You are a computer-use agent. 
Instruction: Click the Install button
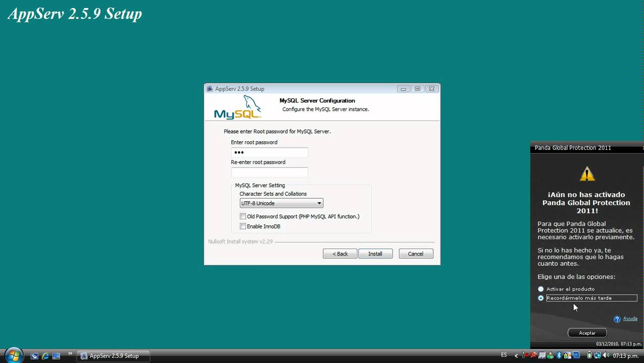[375, 254]
